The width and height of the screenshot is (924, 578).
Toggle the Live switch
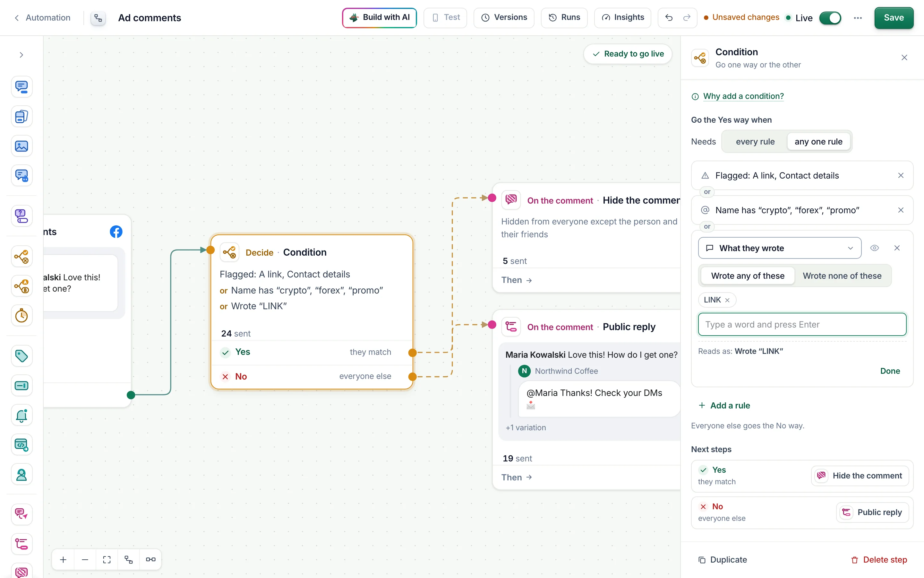(830, 18)
